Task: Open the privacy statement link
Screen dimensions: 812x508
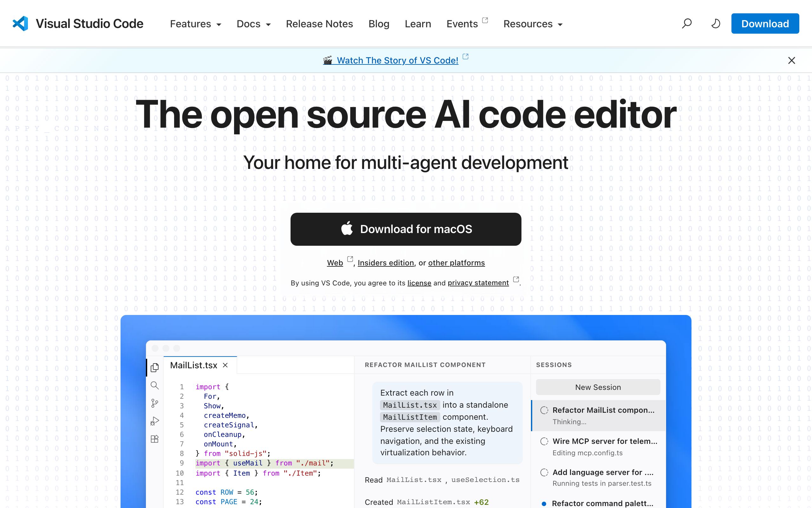Action: pyautogui.click(x=478, y=283)
